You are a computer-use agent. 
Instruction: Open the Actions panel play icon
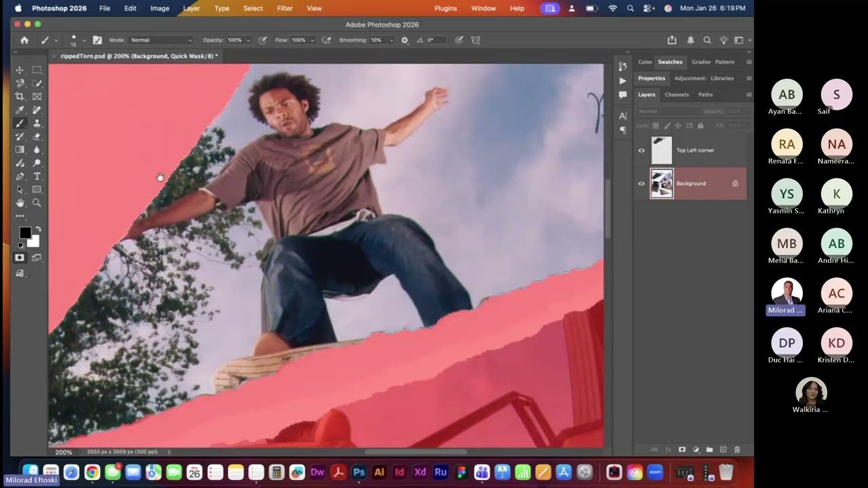point(623,81)
